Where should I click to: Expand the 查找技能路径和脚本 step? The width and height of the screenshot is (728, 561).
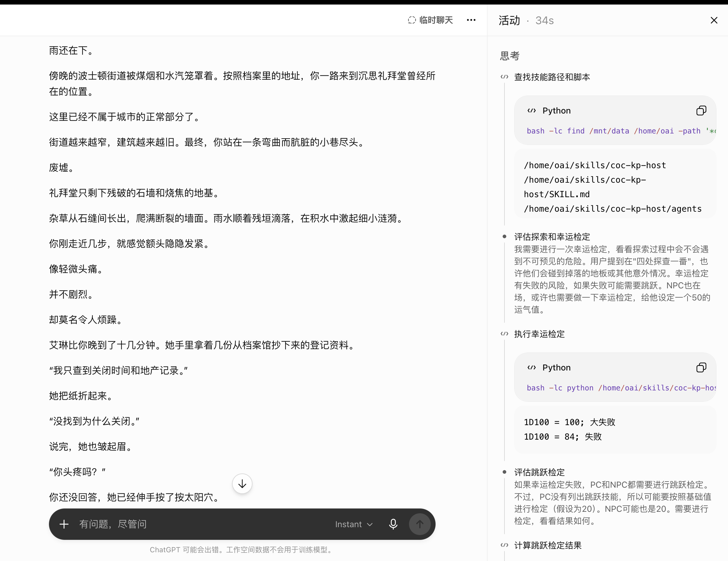552,77
